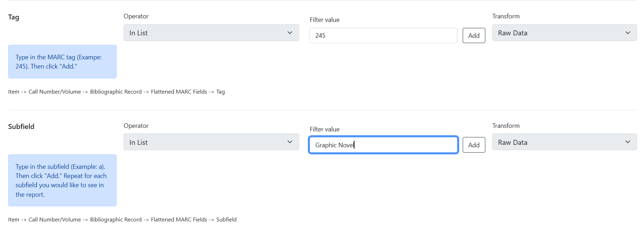The width and height of the screenshot is (644, 231).
Task: Expand the Subfield Transform dropdown
Action: [x=564, y=142]
